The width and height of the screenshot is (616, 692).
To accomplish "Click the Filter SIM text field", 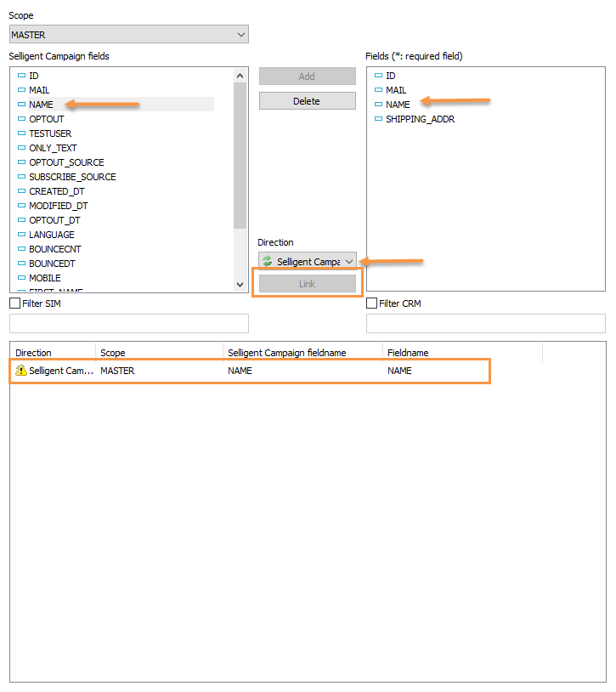I will 129,324.
